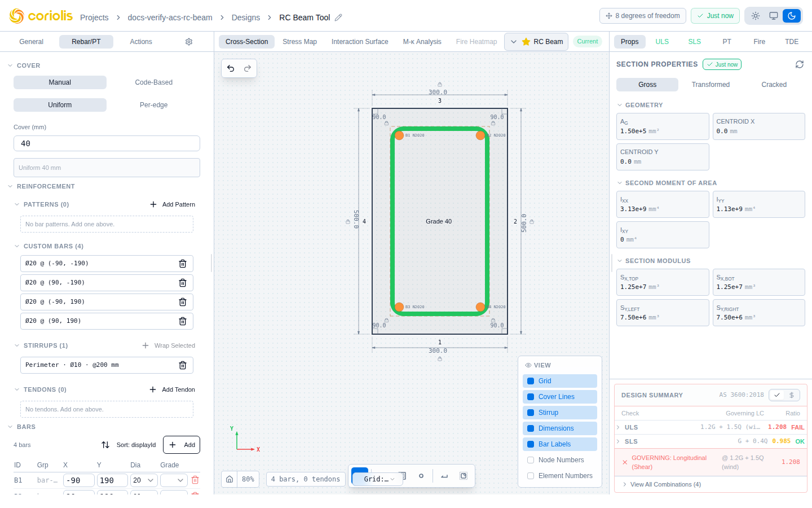This screenshot has height=508, width=812.
Task: Collapse CUSTOM BARS (4) subsection
Action: [17, 246]
